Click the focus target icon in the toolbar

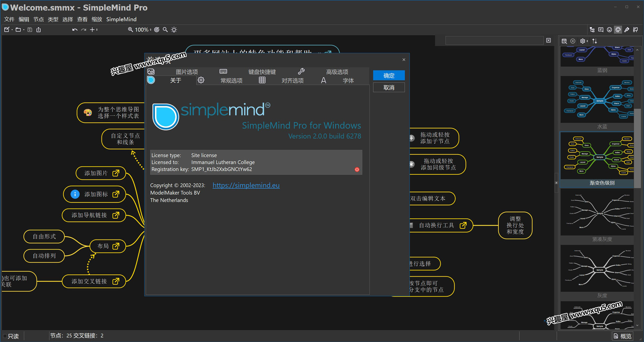coord(157,30)
